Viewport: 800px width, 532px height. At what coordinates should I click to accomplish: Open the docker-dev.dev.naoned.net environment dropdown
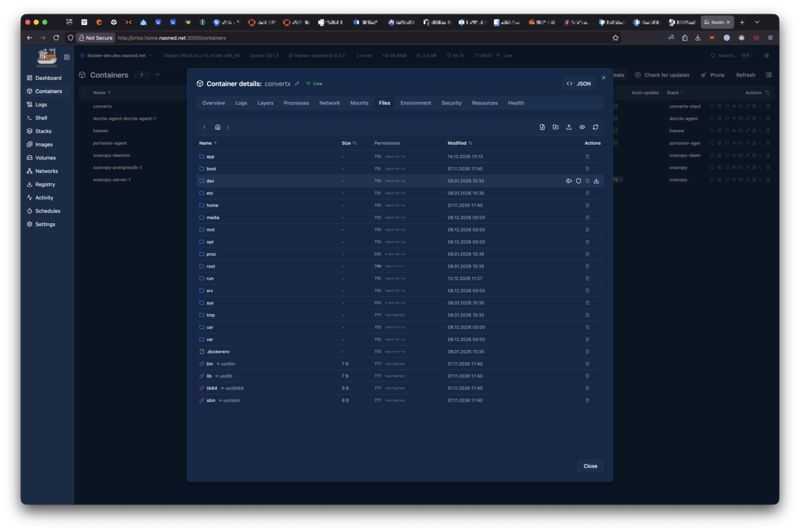point(116,56)
